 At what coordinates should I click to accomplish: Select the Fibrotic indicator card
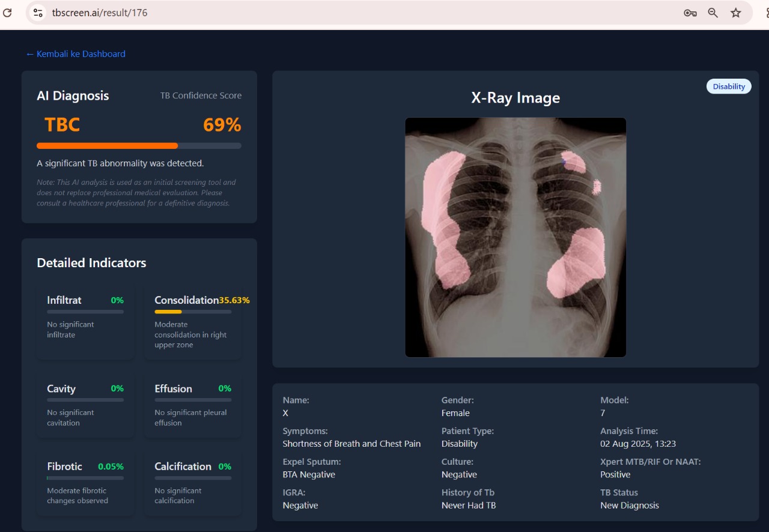pyautogui.click(x=85, y=483)
